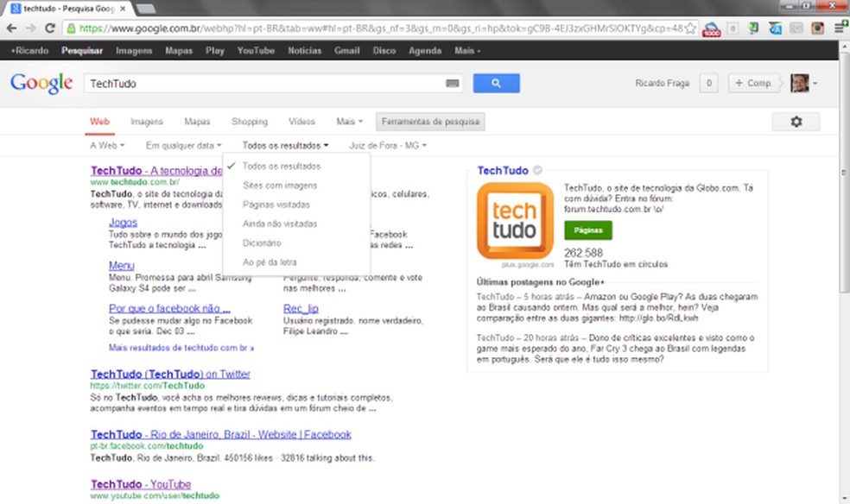Screen dimensions: 850x504
Task: Select Sites com imagens menu option
Action: pyautogui.click(x=296, y=186)
